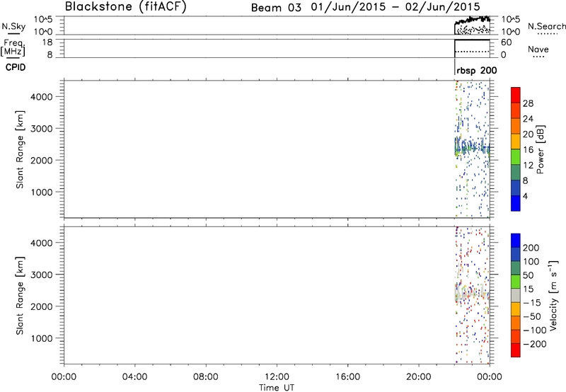
Task: Click the 04:00 time tick label
Action: point(134,377)
